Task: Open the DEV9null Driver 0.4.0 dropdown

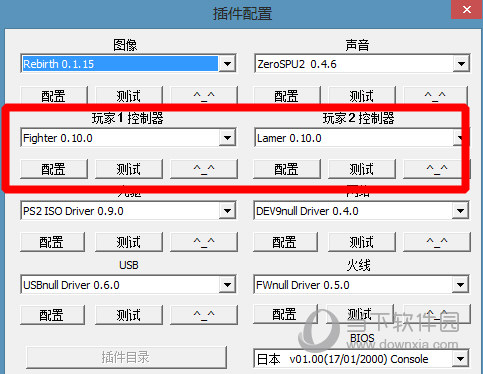Action: pyautogui.click(x=362, y=210)
